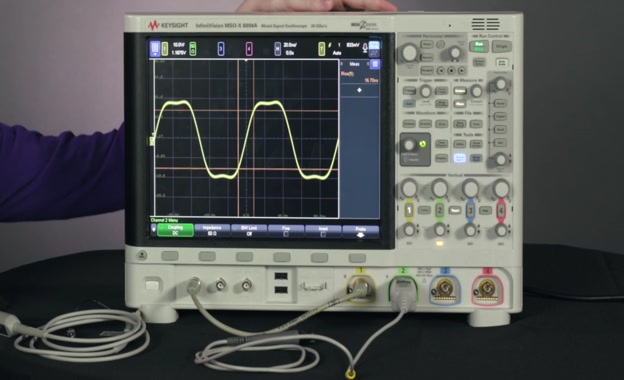Push the lit button between channels 2 and 3
The height and width of the screenshot is (380, 624).
(x=455, y=210)
